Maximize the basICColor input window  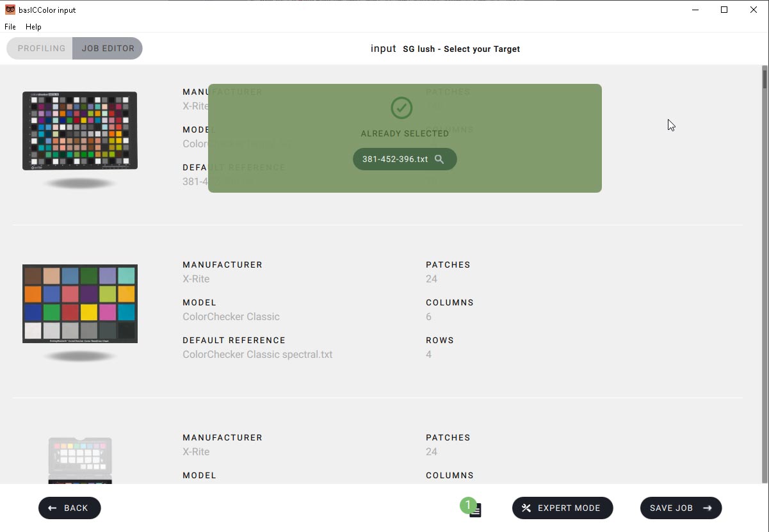pyautogui.click(x=724, y=10)
